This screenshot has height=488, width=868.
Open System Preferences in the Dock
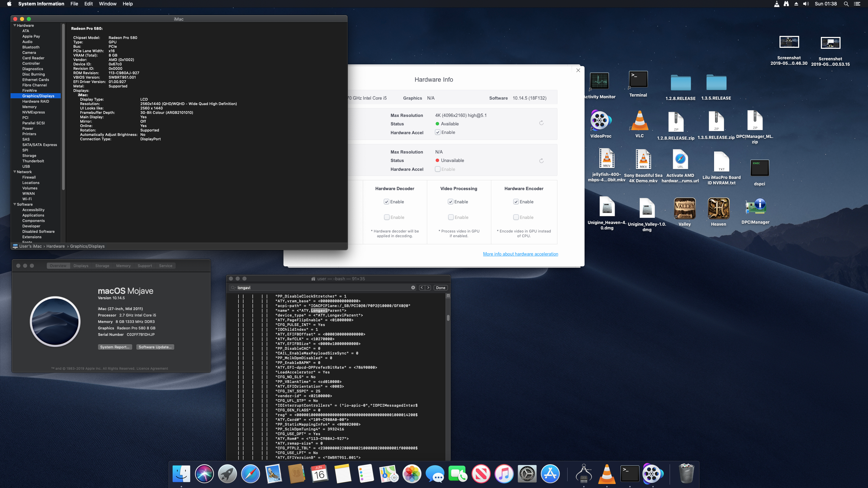527,474
